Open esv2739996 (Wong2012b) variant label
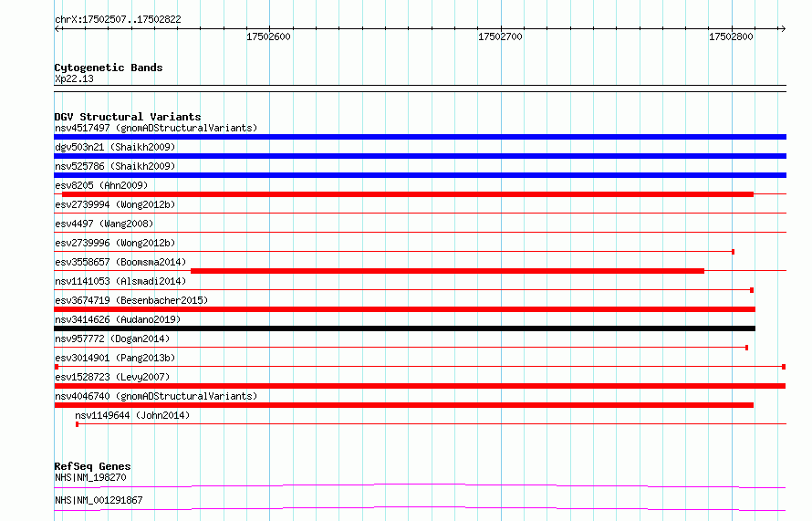 115,243
